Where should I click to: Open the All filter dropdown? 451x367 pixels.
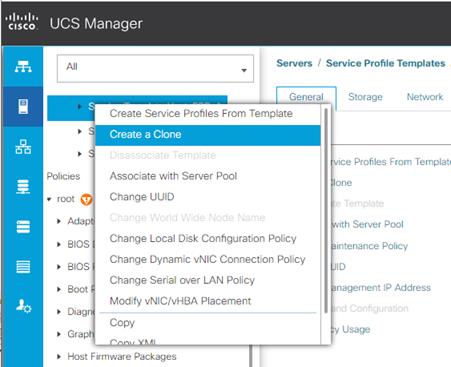coord(155,69)
